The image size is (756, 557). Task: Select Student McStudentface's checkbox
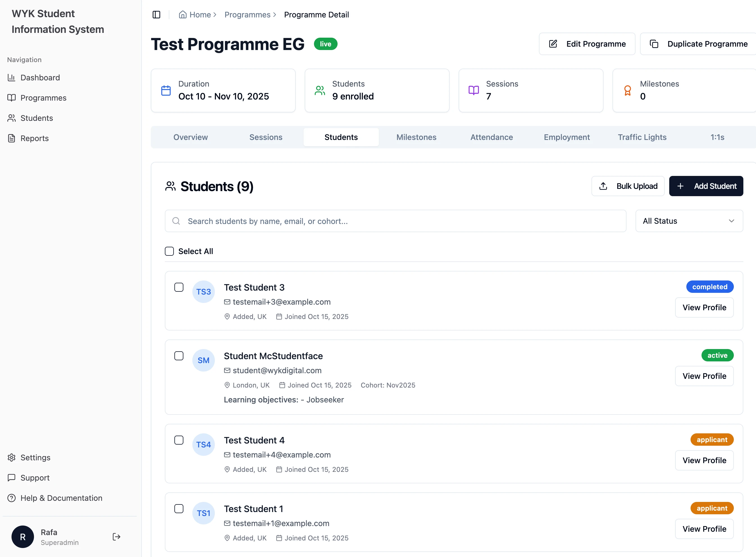coord(179,356)
